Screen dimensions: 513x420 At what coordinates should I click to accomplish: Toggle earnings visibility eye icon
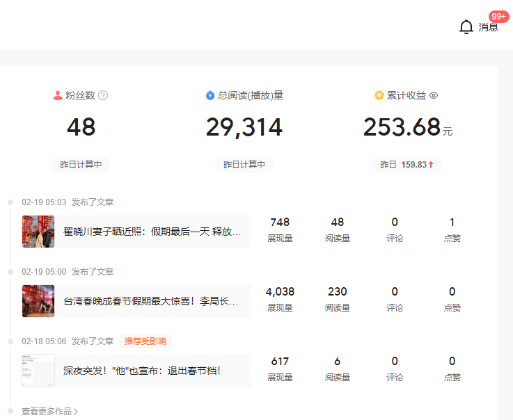point(434,95)
